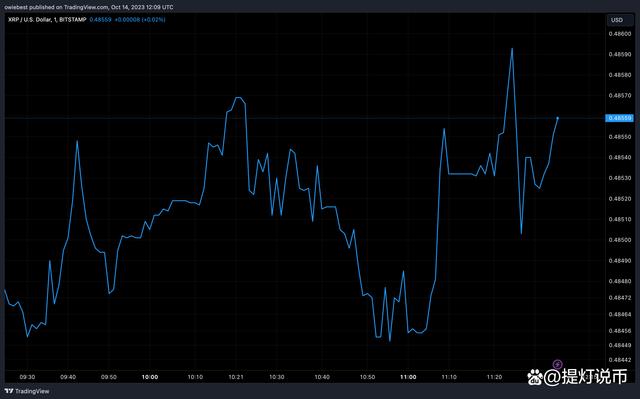Click the 0.48449 price axis label
640x399 pixels.
pyautogui.click(x=620, y=345)
